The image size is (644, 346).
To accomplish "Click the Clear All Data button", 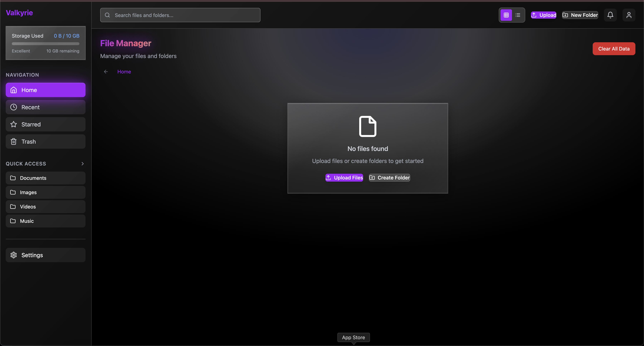I will pyautogui.click(x=614, y=49).
